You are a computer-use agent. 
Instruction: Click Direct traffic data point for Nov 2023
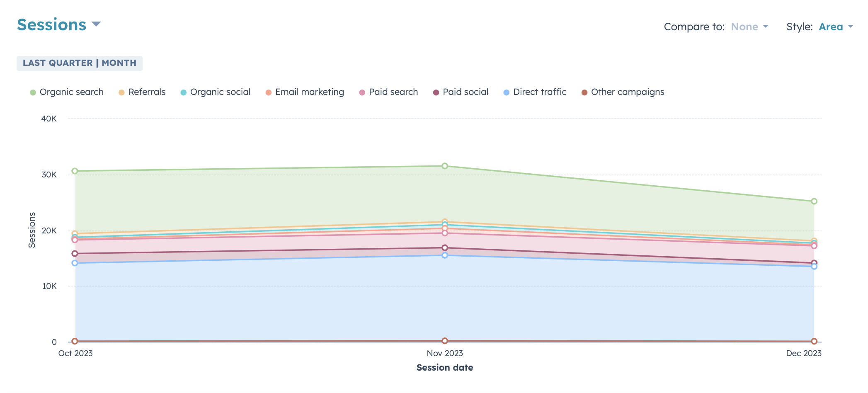(x=445, y=255)
